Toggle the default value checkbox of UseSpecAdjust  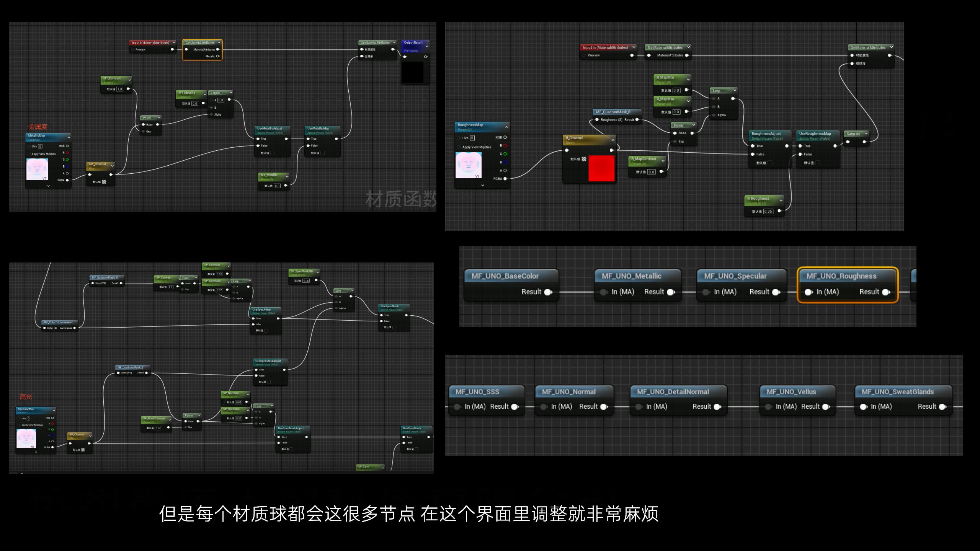point(266,331)
